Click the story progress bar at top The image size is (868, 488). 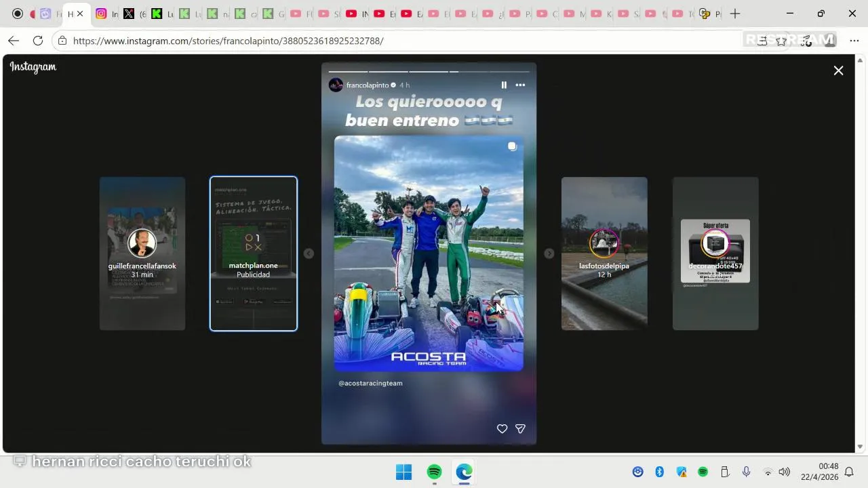[x=429, y=71]
